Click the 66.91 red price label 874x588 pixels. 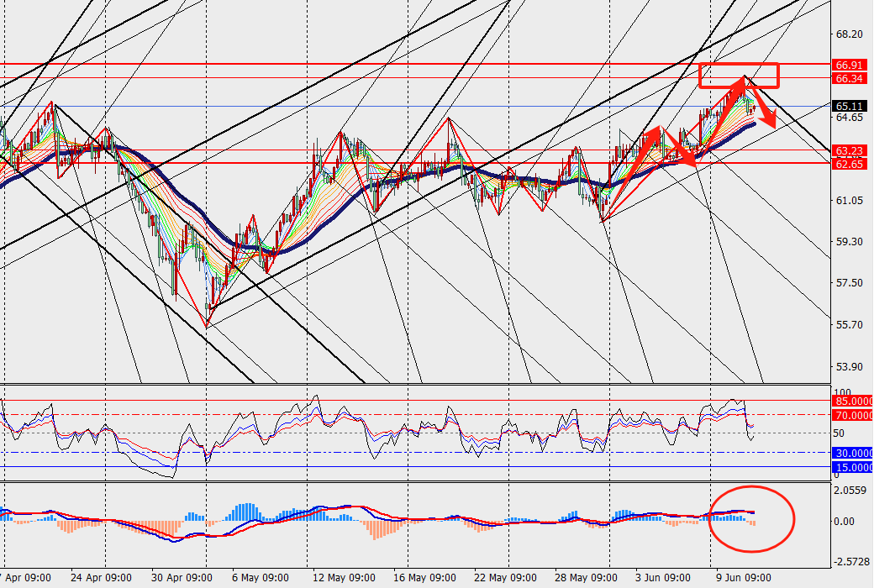pos(849,65)
